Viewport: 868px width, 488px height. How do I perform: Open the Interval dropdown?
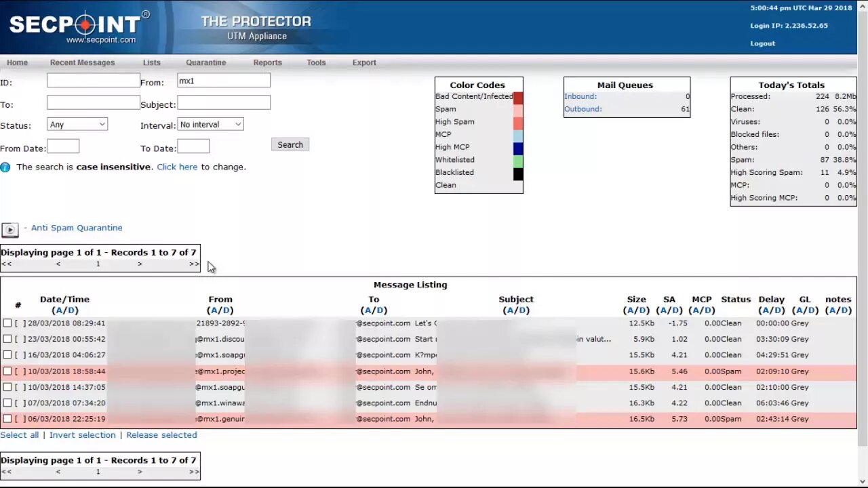(x=210, y=124)
